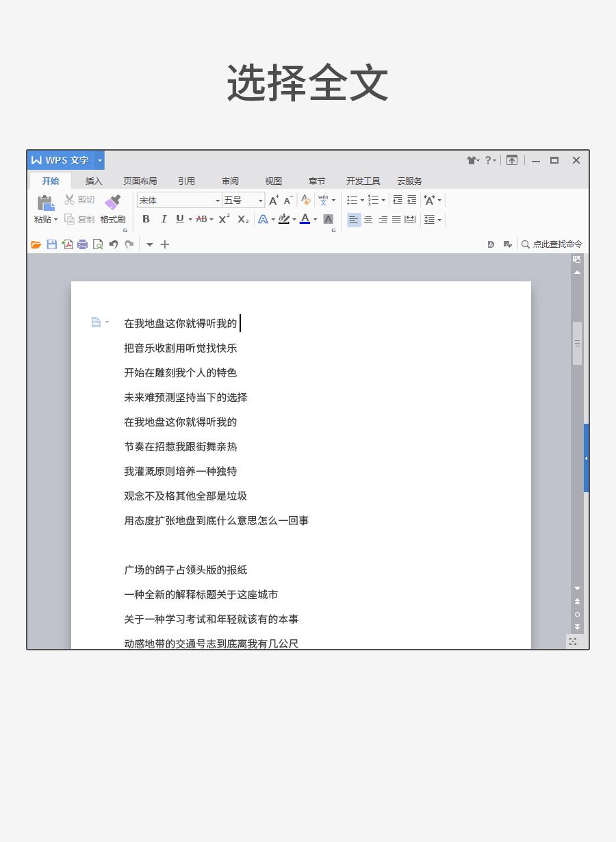Click the phonetic guide (变) icon
Viewport: 616px width, 842px height.
(323, 200)
